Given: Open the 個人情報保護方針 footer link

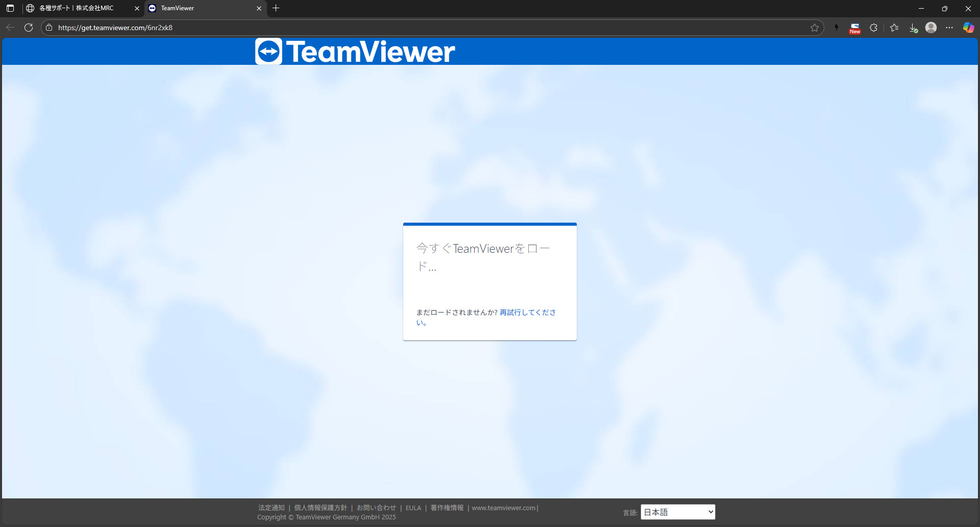Looking at the screenshot, I should tap(321, 508).
